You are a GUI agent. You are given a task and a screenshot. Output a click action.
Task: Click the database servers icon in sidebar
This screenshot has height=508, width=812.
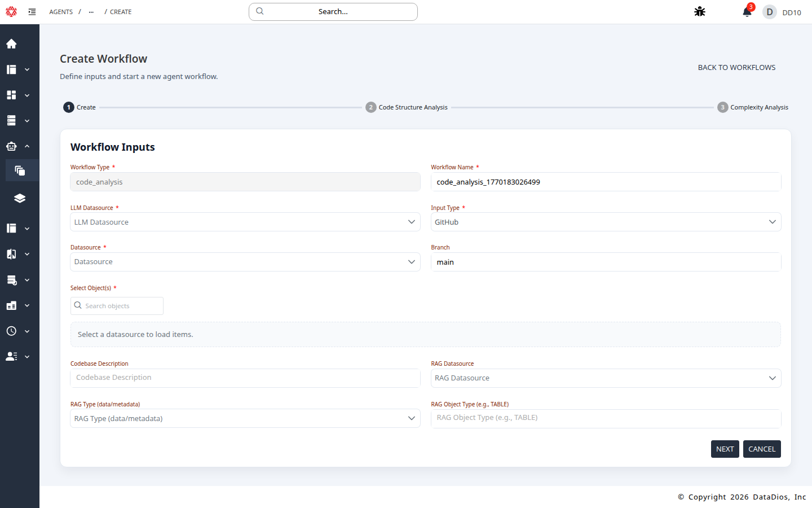[11, 120]
